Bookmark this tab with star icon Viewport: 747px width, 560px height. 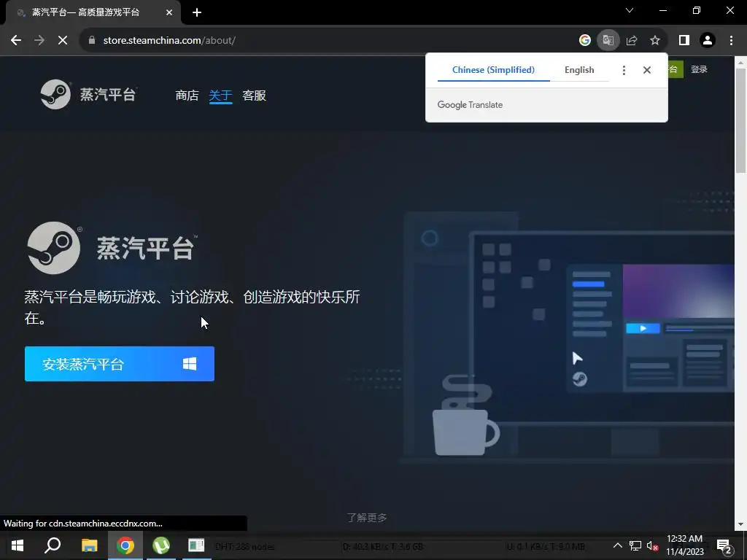click(655, 41)
